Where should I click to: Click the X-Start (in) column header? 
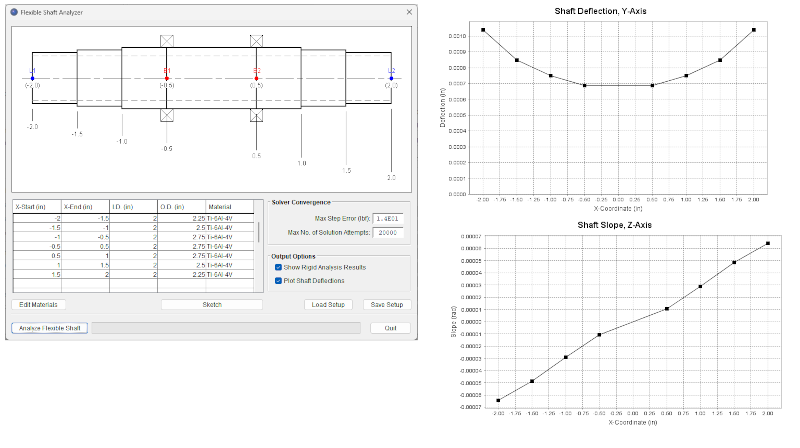pyautogui.click(x=36, y=207)
